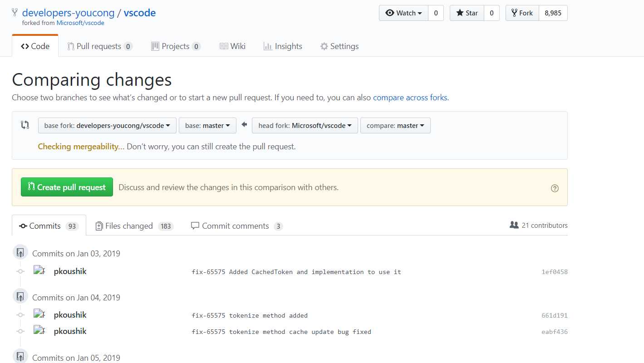
Task: Open Pull requests tab
Action: tap(100, 46)
